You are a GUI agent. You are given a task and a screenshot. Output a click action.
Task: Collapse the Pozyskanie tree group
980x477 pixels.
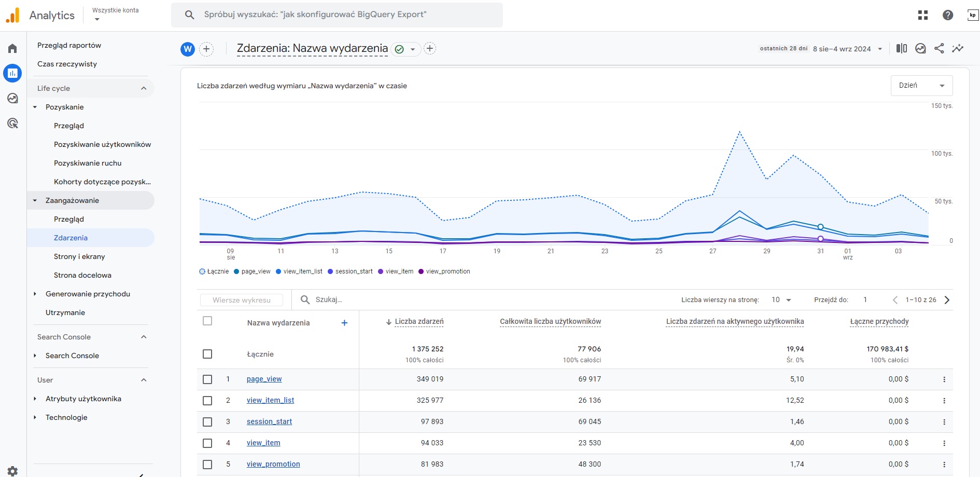tap(35, 107)
